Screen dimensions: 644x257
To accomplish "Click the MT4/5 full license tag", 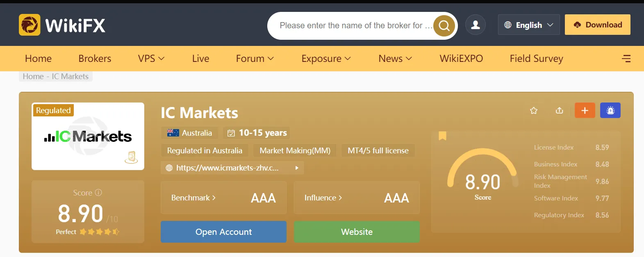I will [x=378, y=150].
